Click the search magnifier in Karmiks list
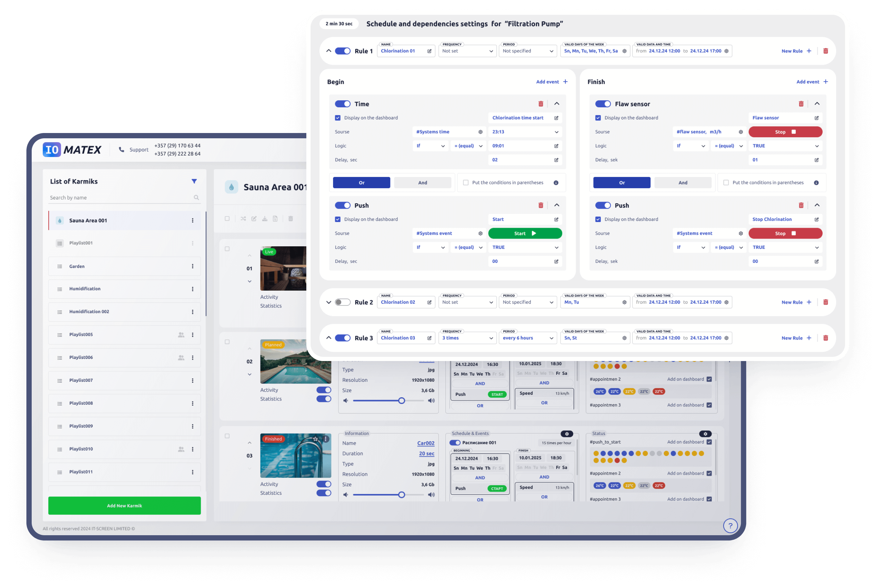 click(196, 198)
